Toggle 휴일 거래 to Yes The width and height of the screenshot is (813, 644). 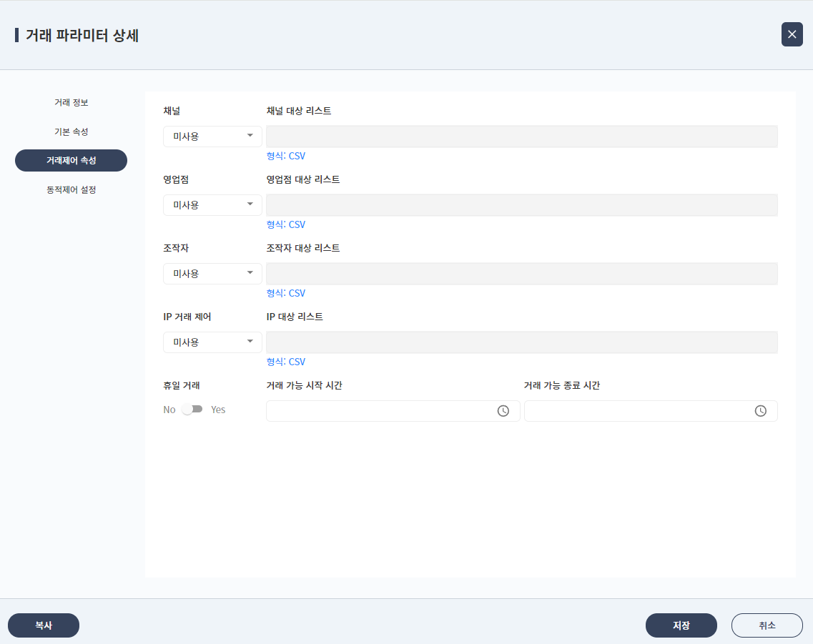tap(192, 409)
